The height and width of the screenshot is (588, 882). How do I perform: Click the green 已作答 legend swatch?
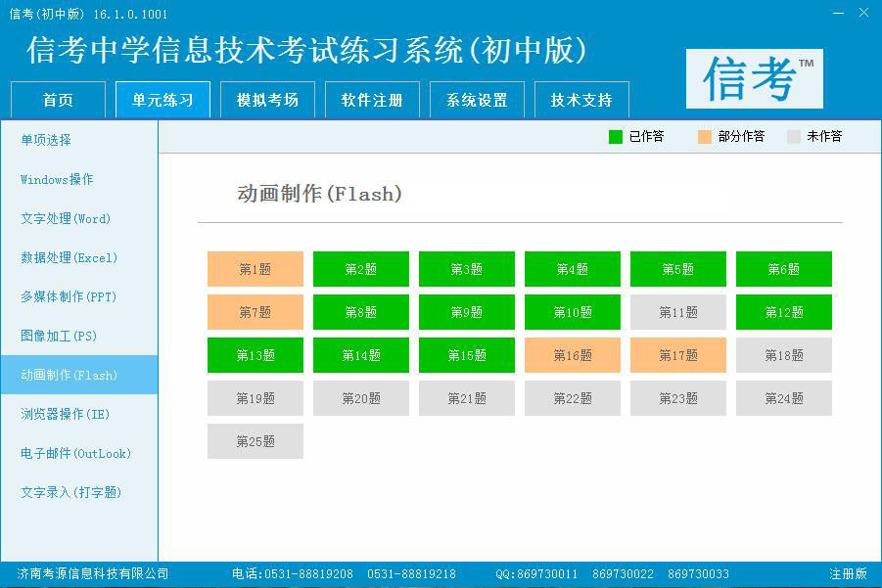click(617, 136)
